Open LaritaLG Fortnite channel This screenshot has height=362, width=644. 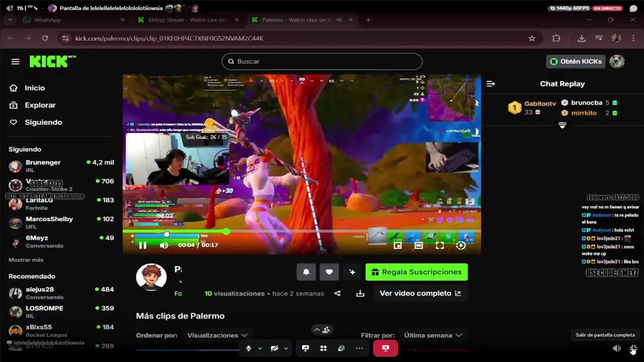click(x=61, y=204)
